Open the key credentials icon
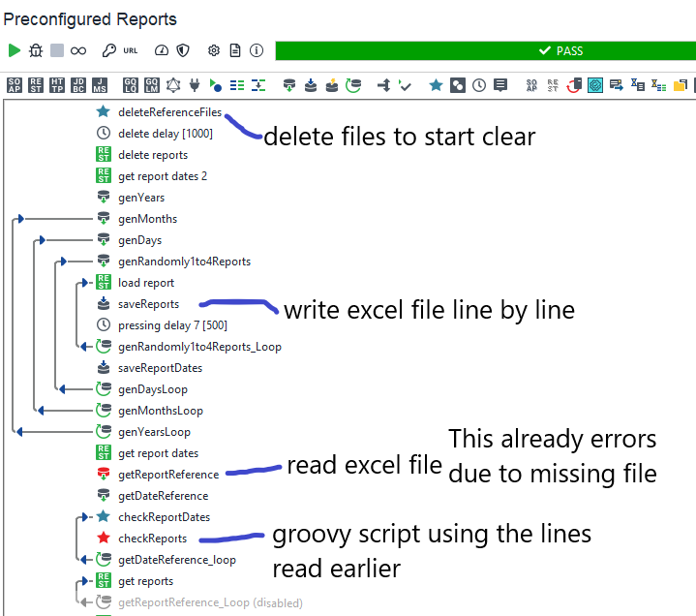 [109, 50]
